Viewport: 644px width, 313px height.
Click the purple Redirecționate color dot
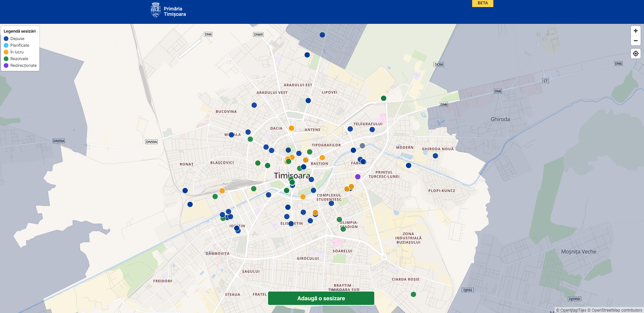pyautogui.click(x=6, y=65)
